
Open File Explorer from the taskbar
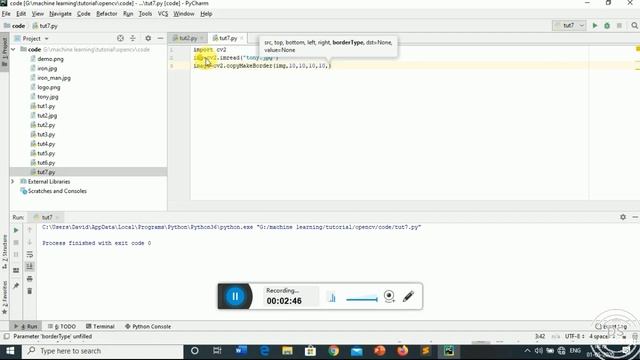click(x=287, y=351)
